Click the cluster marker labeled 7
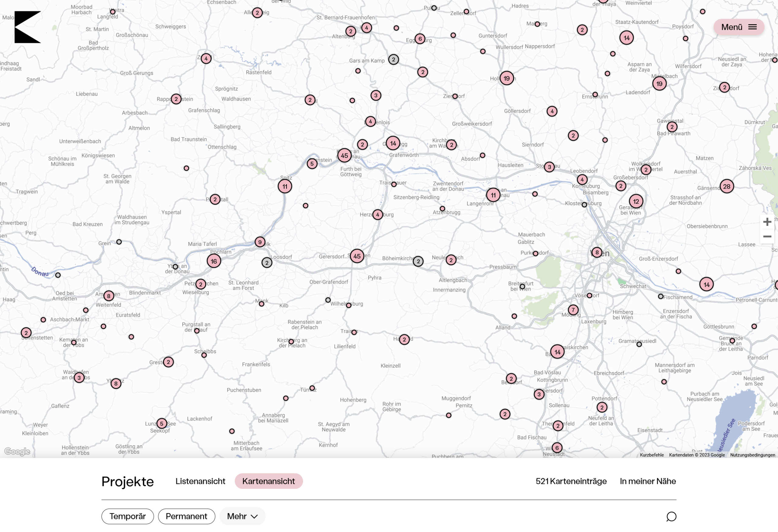778x532 pixels. click(x=573, y=310)
